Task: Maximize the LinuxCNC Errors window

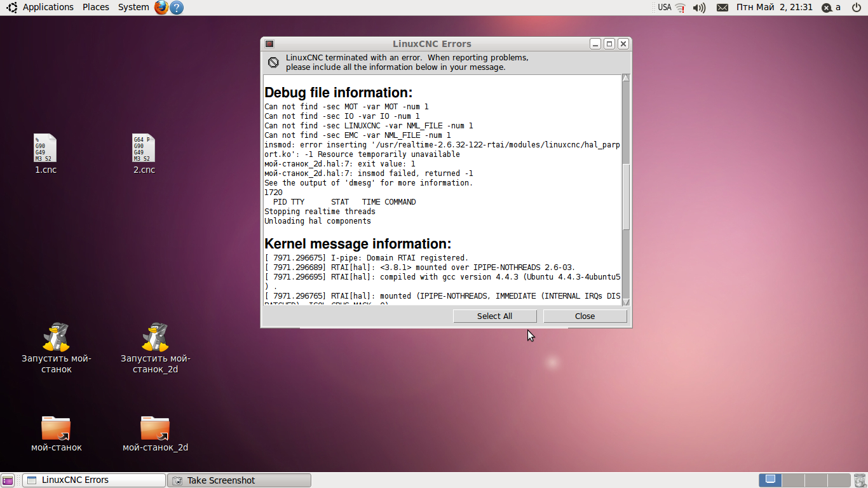Action: click(609, 44)
